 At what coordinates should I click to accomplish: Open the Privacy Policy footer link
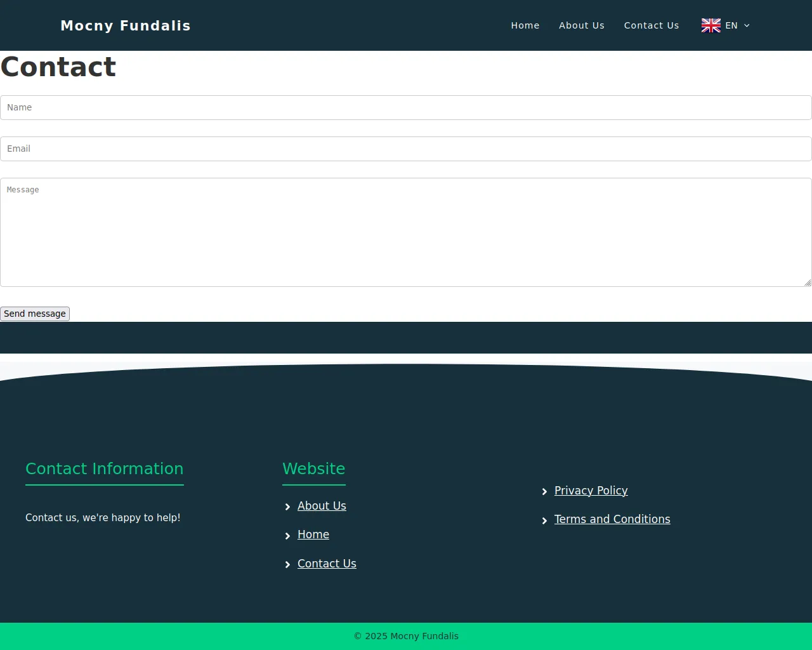[x=591, y=491]
